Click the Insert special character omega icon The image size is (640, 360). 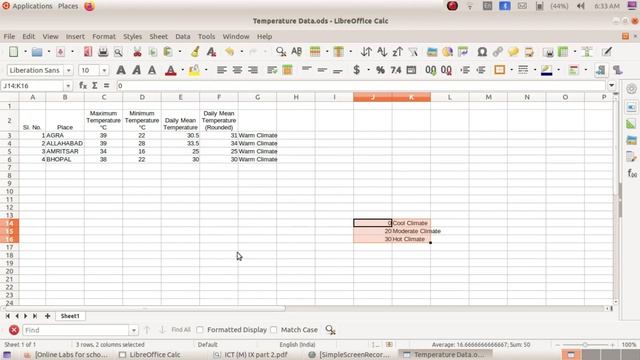[482, 52]
